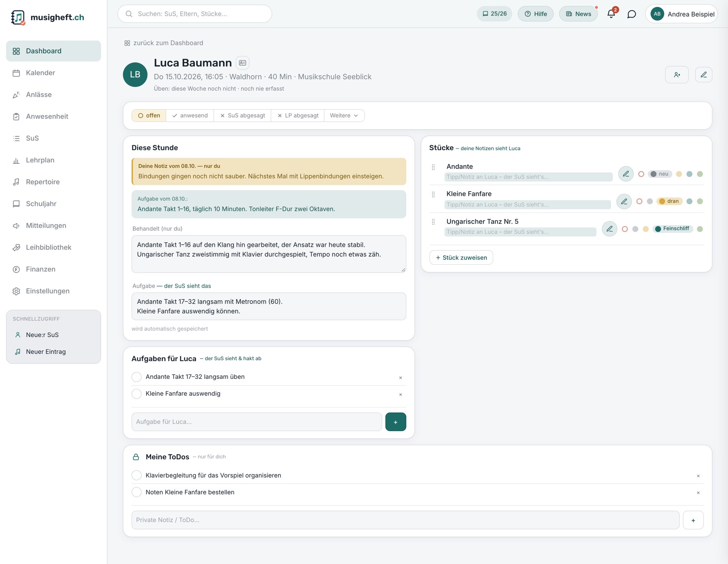Open the News button
The width and height of the screenshot is (728, 564).
click(x=578, y=14)
